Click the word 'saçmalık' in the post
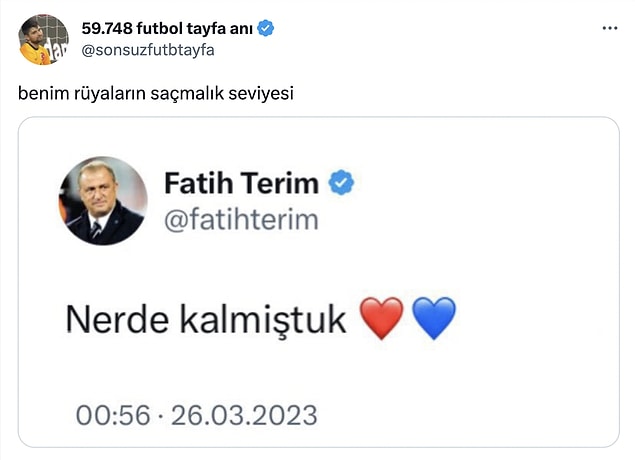The image size is (635, 460). click(x=188, y=94)
